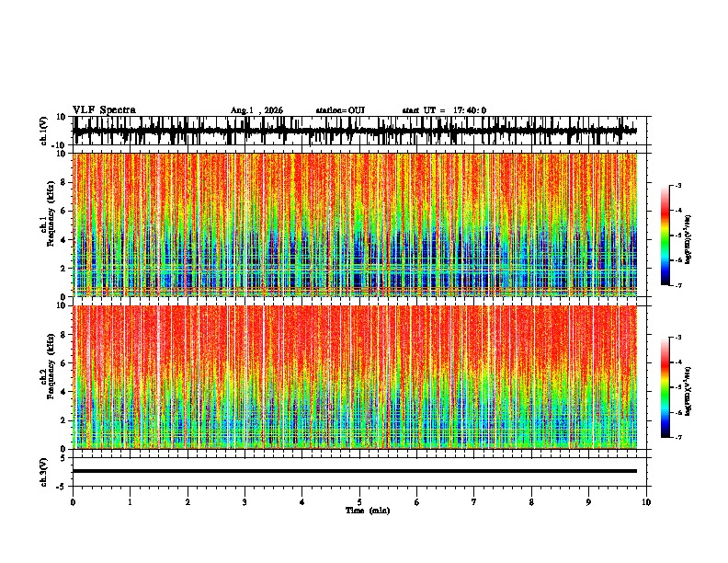Screen dimensions: 728x563
Task: Click the time axis tick label "1"
Action: click(x=130, y=502)
